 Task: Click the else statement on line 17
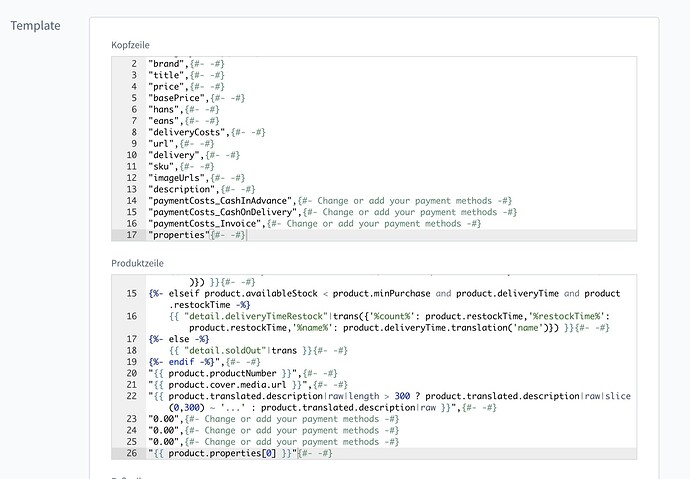[179, 339]
